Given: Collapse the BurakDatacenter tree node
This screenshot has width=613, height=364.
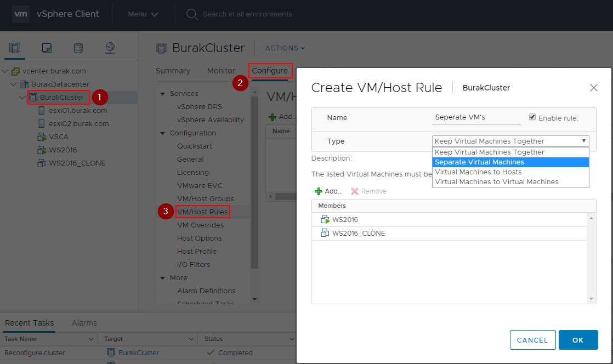Looking at the screenshot, I should point(14,84).
